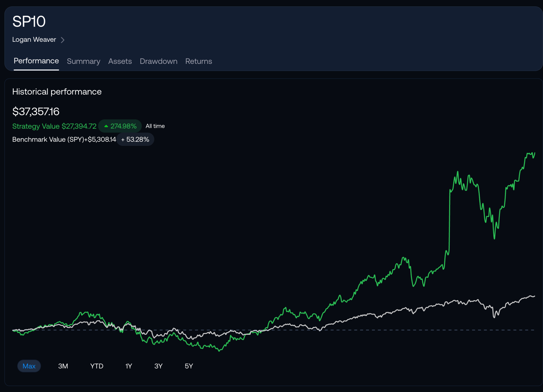Click the Benchmark Value (SPY) label

pyautogui.click(x=48, y=139)
